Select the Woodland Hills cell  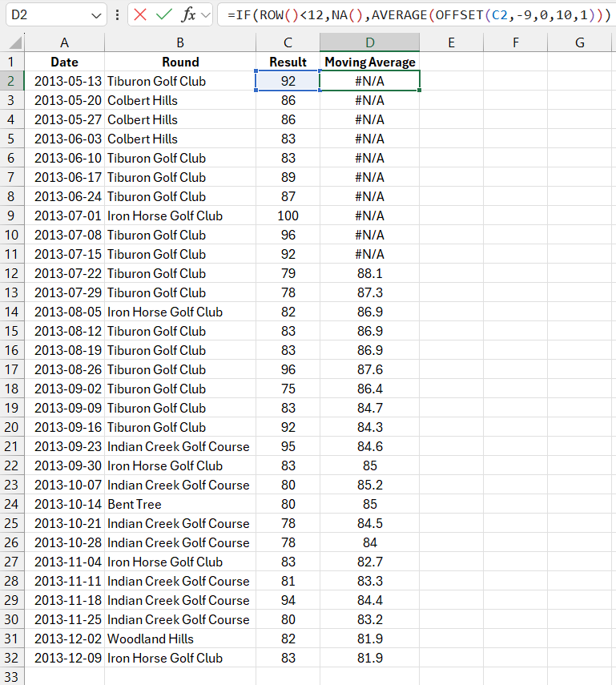[179, 639]
